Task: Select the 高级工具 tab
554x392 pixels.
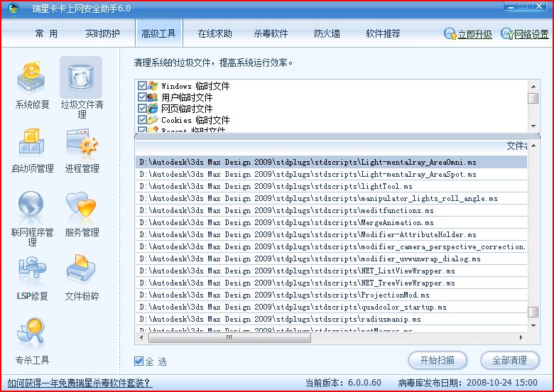Action: [x=158, y=33]
